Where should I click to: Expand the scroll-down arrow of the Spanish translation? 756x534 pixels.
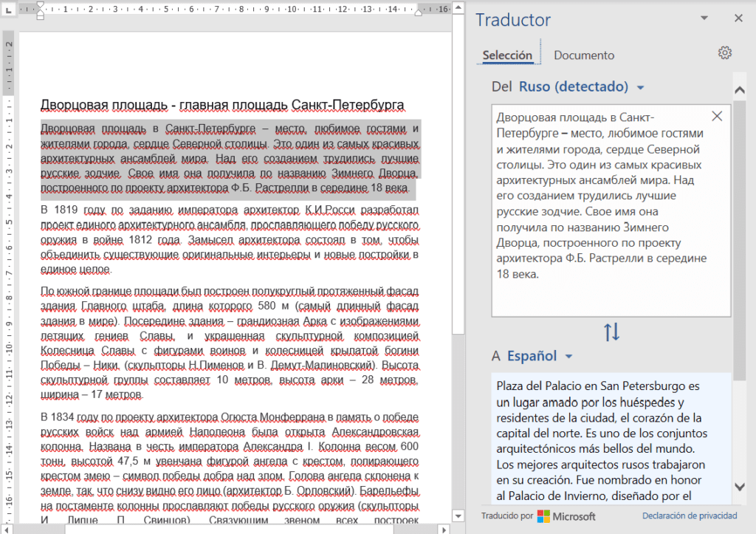(740, 487)
